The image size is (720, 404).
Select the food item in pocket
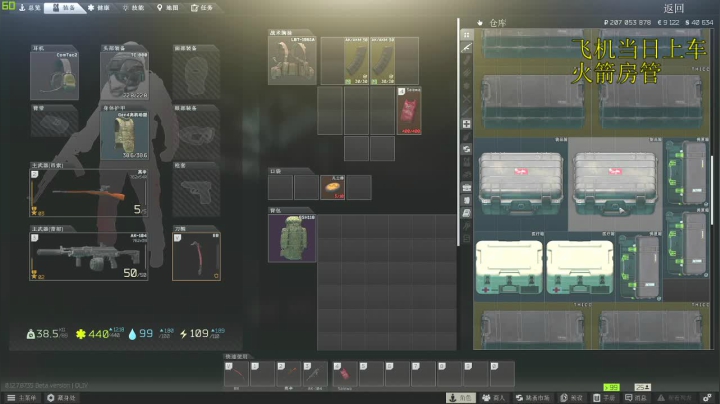click(x=332, y=187)
